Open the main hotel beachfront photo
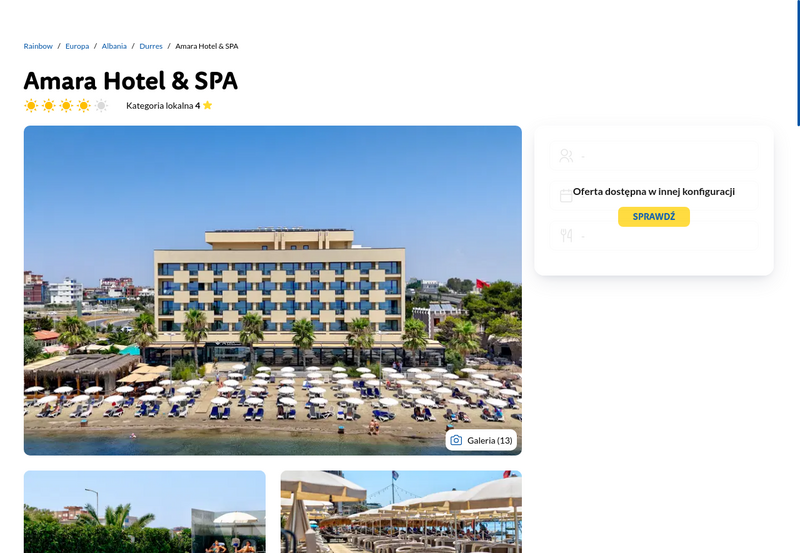Screen dimensions: 800x553 pos(272,290)
